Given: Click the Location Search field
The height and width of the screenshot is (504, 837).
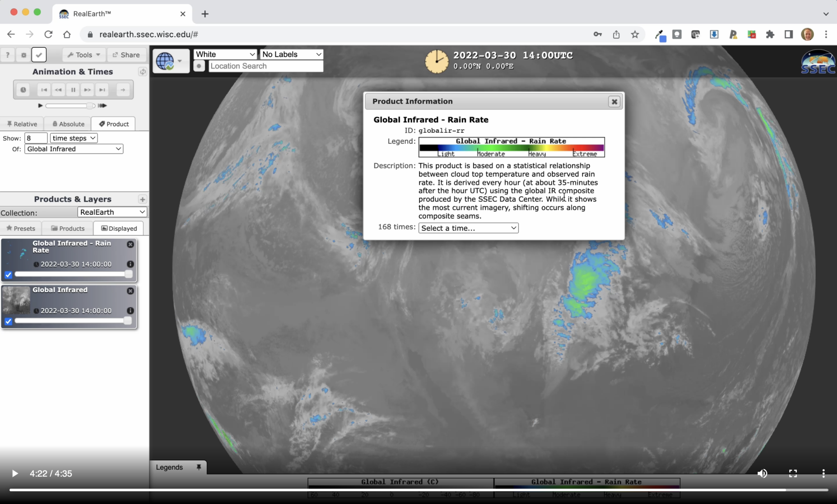Looking at the screenshot, I should point(266,66).
